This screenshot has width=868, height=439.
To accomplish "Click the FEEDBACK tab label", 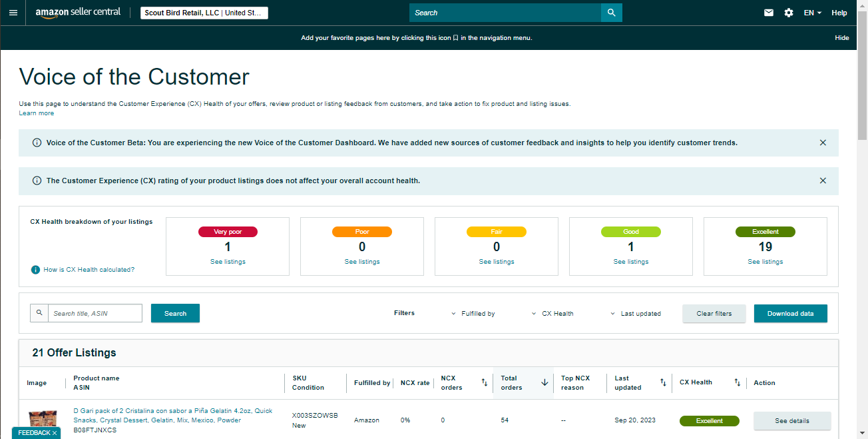I will tap(34, 433).
